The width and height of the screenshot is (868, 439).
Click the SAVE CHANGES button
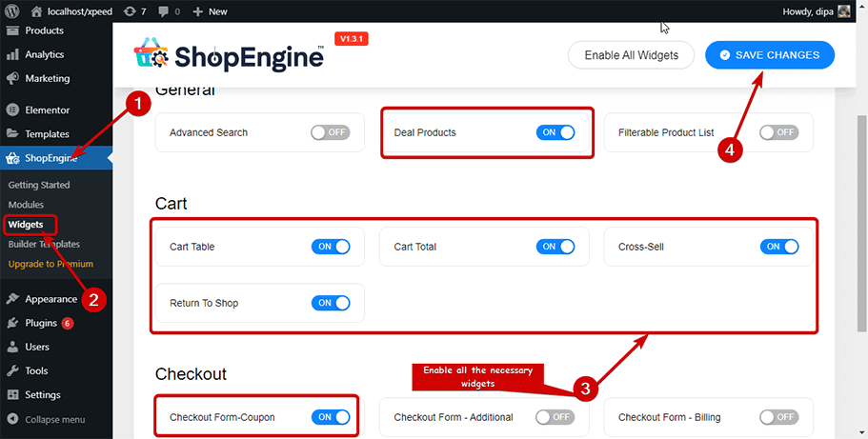click(770, 55)
